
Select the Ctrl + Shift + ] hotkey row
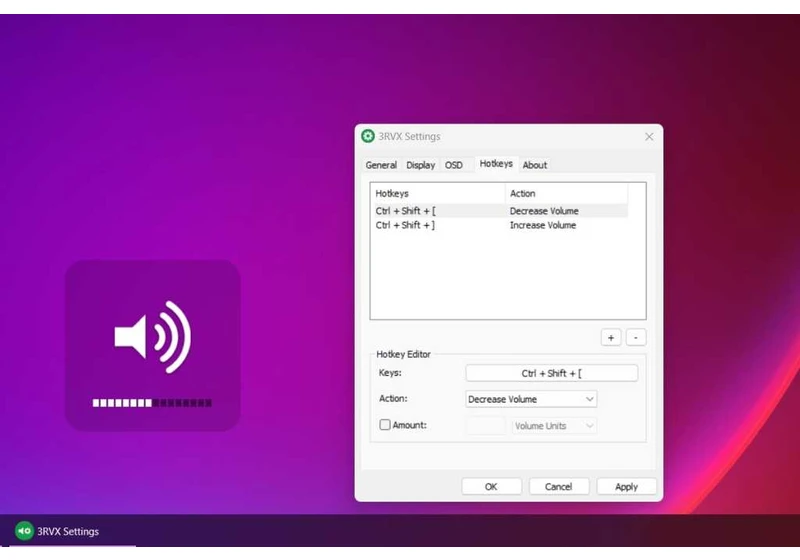click(x=501, y=225)
